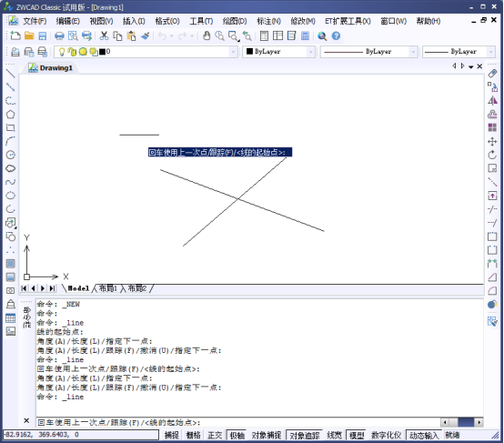This screenshot has height=443, width=504.
Task: Choose the Rectangle drawing tool
Action: click(10, 127)
